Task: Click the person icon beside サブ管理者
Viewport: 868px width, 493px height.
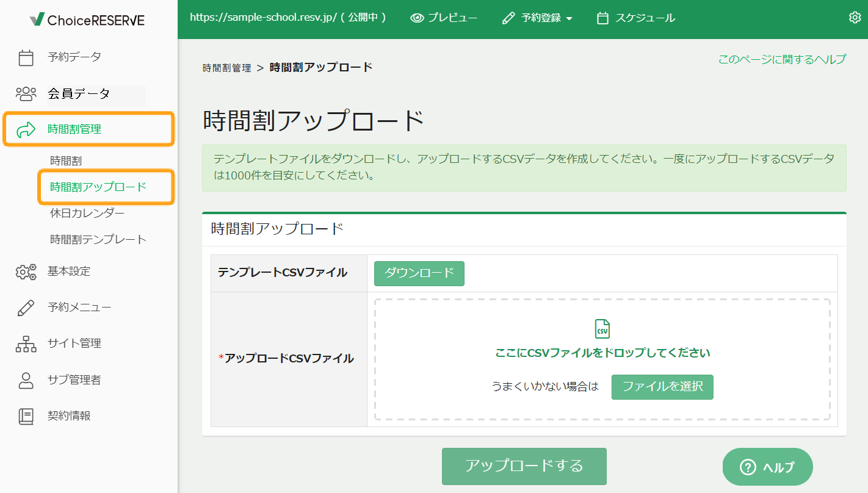Action: [x=26, y=380]
